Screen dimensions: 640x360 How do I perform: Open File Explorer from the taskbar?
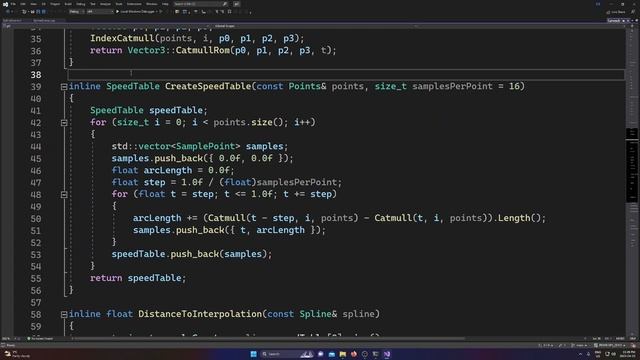[343, 354]
